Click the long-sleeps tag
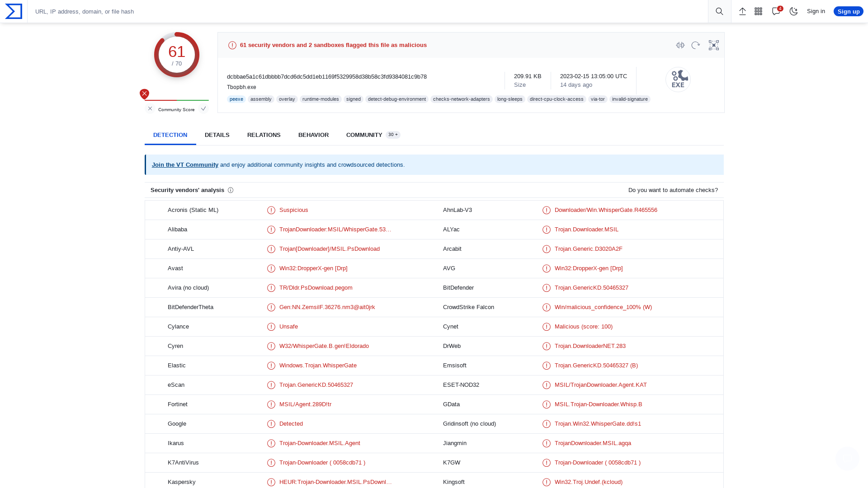Viewport: 868px width, 488px height. pyautogui.click(x=509, y=99)
